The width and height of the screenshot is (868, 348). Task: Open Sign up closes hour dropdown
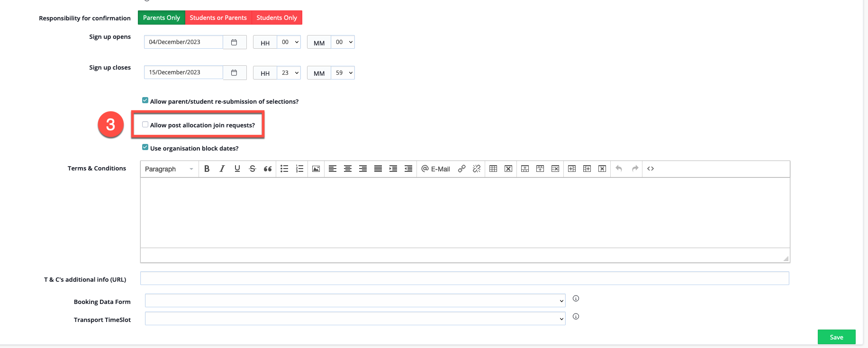(289, 73)
